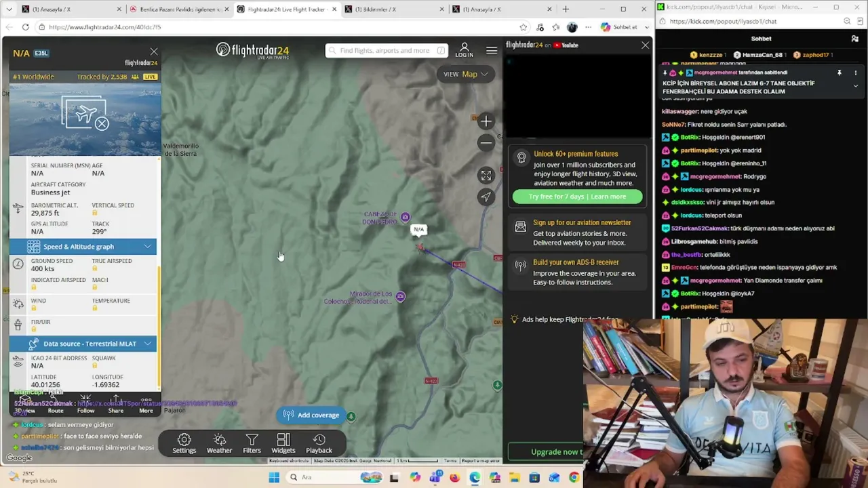Unpin the pinned Kick chat message

click(x=839, y=73)
